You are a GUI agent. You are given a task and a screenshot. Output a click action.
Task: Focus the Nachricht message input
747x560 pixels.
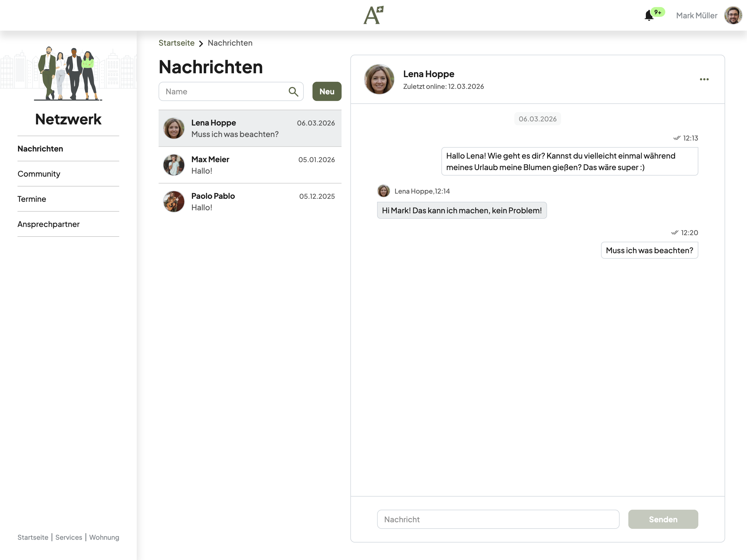click(498, 520)
